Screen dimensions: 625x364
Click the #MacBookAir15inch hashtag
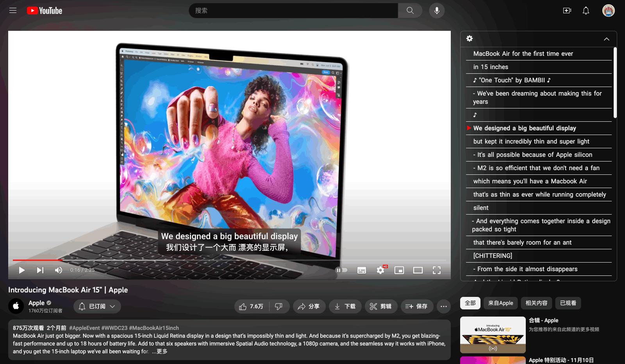[154, 328]
